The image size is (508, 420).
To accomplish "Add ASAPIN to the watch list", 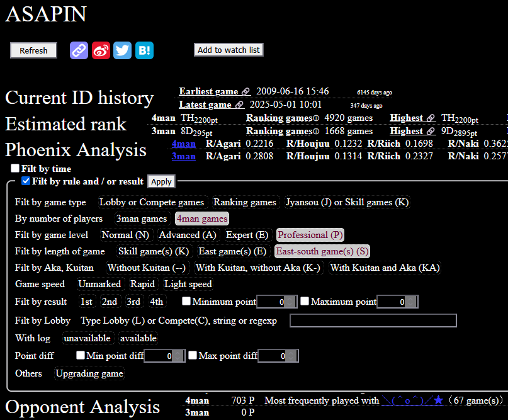I will coord(229,50).
